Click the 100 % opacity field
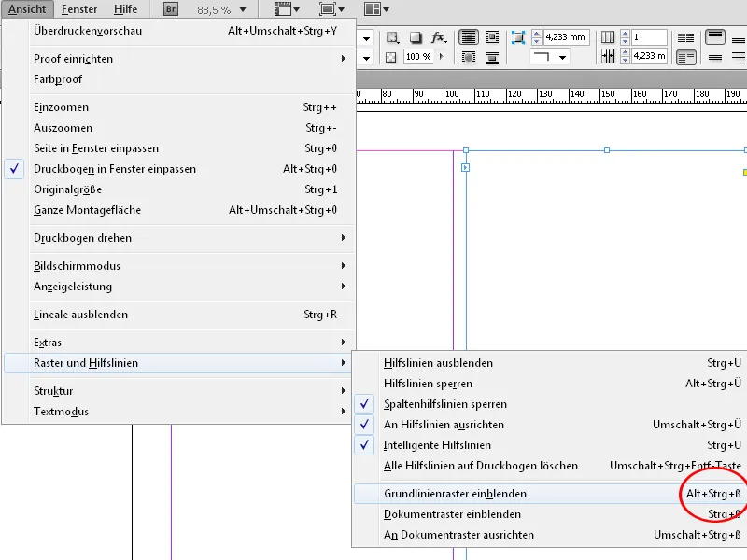This screenshot has height=560, width=747. (x=418, y=57)
